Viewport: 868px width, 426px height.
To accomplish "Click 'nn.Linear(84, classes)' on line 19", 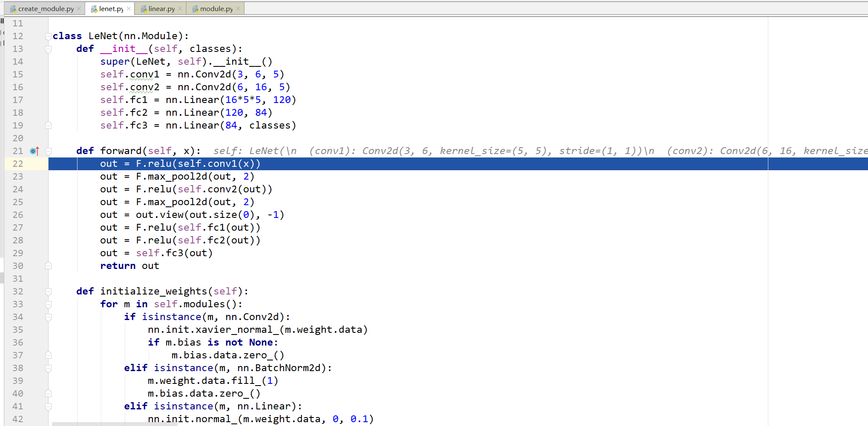I will (231, 126).
